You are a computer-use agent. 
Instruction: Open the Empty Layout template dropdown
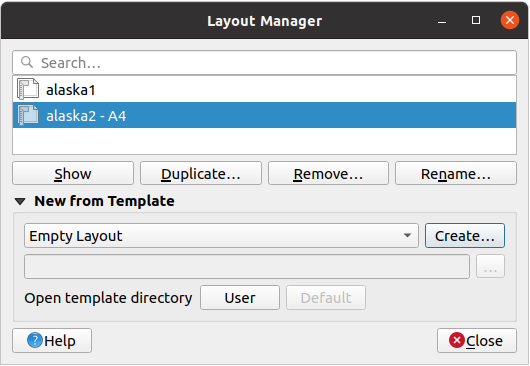(221, 236)
